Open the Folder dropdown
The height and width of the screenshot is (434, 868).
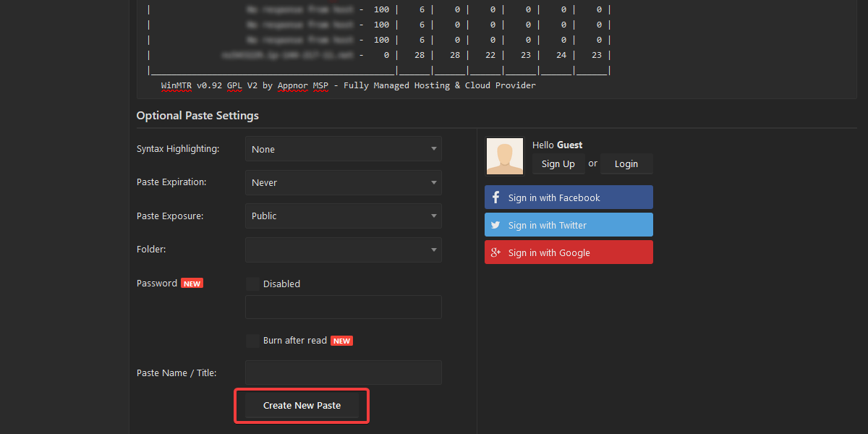click(x=344, y=250)
